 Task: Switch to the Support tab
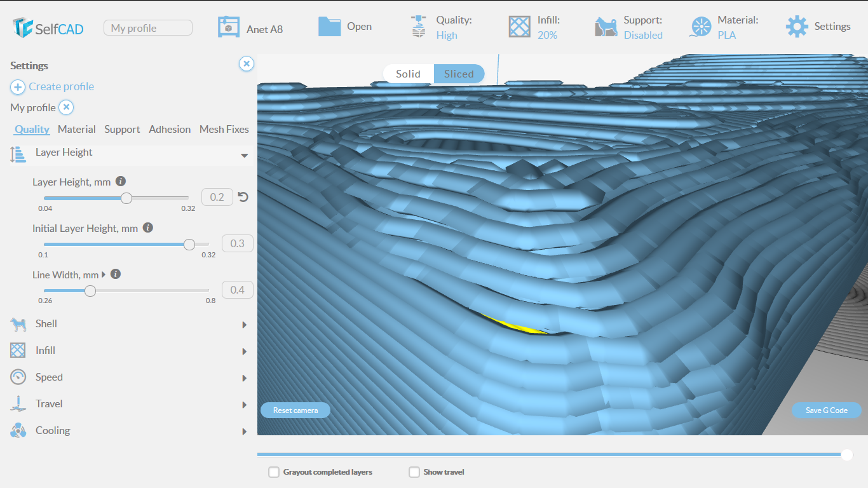coord(122,129)
